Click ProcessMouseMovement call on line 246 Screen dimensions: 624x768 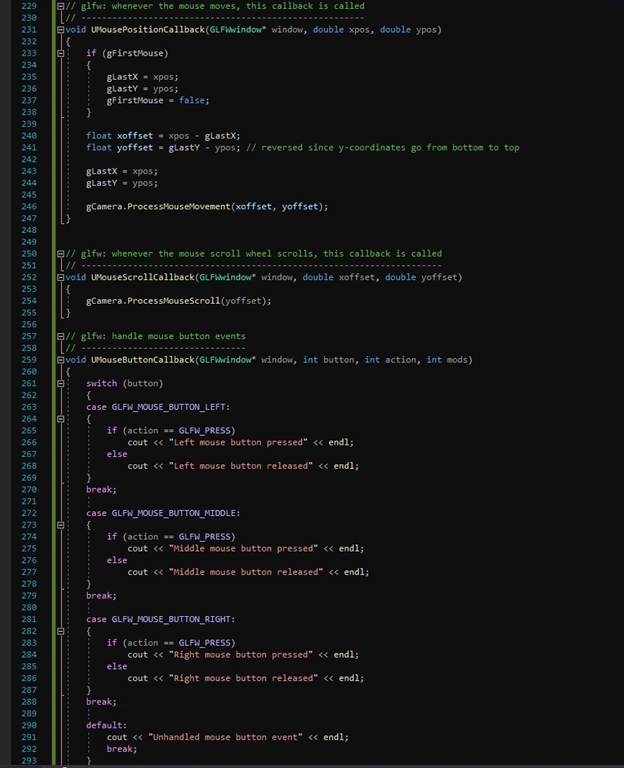[x=178, y=207]
